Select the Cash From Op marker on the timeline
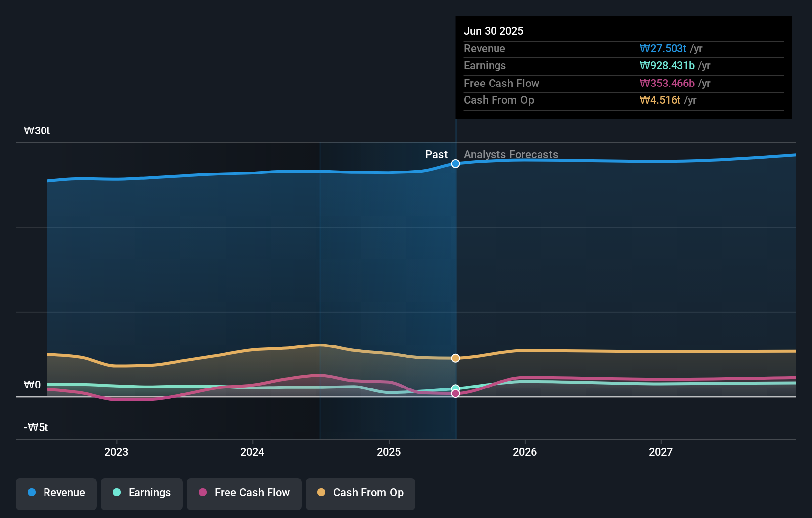This screenshot has width=812, height=518. tap(455, 358)
